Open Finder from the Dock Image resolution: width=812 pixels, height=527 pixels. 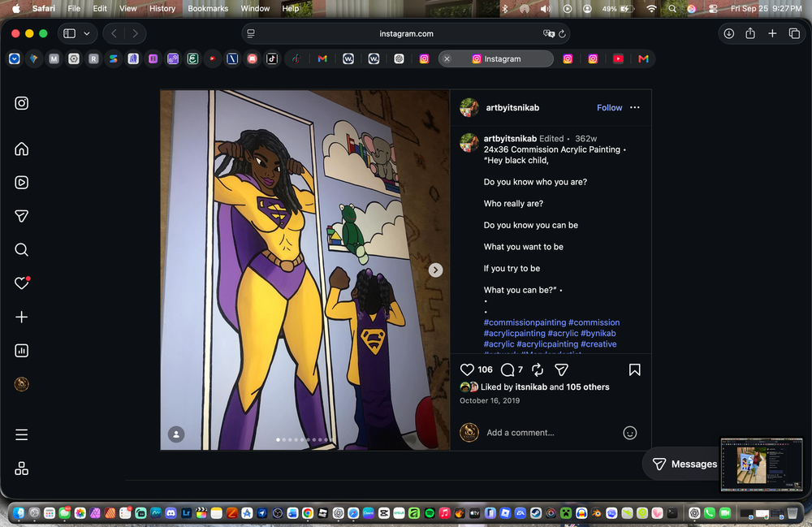point(19,513)
